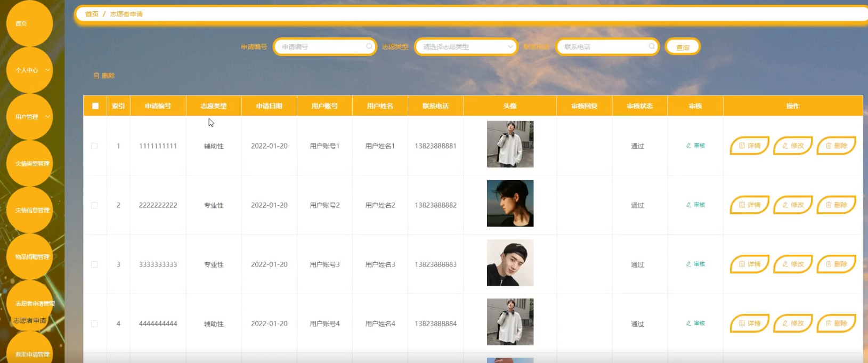The width and height of the screenshot is (868, 363).
Task: Click phone number 13823888883
Action: 435,264
